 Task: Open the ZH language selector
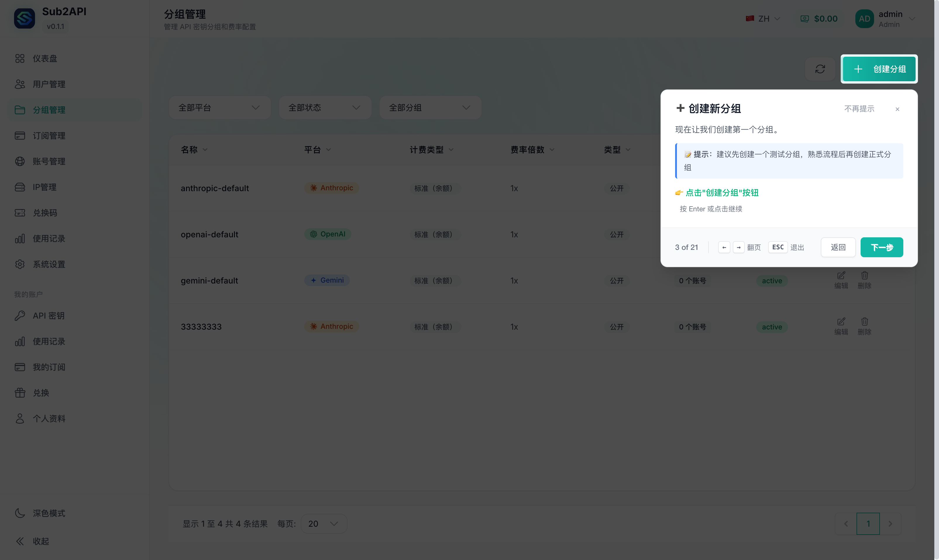763,19
